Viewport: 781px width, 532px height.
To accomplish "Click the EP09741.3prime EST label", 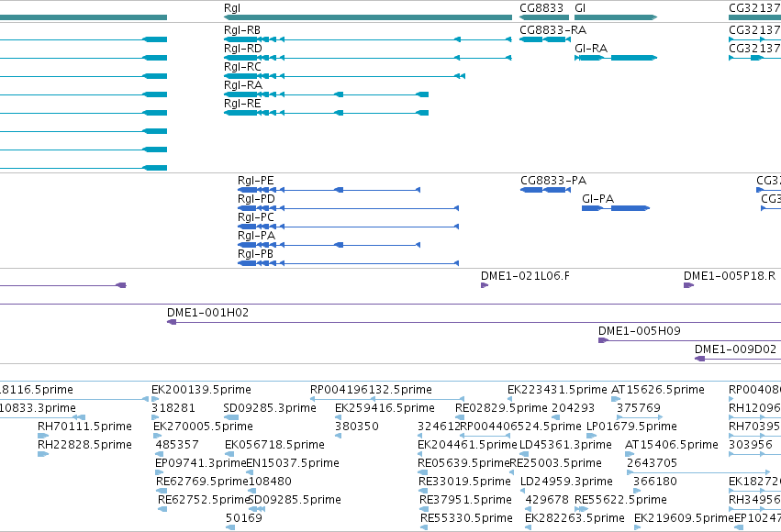I will point(200,463).
